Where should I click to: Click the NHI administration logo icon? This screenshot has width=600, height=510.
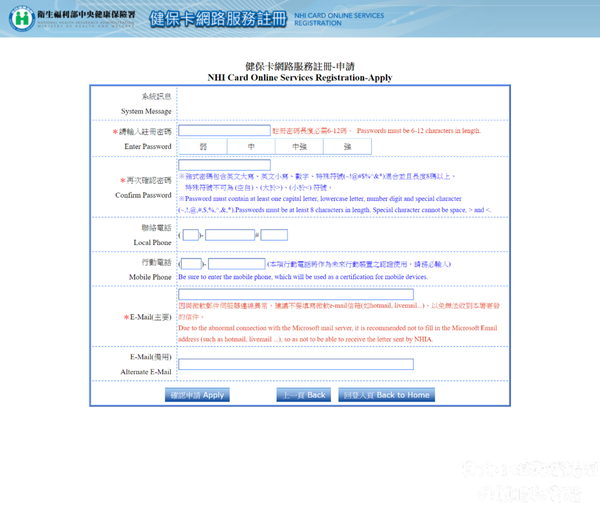click(x=22, y=18)
